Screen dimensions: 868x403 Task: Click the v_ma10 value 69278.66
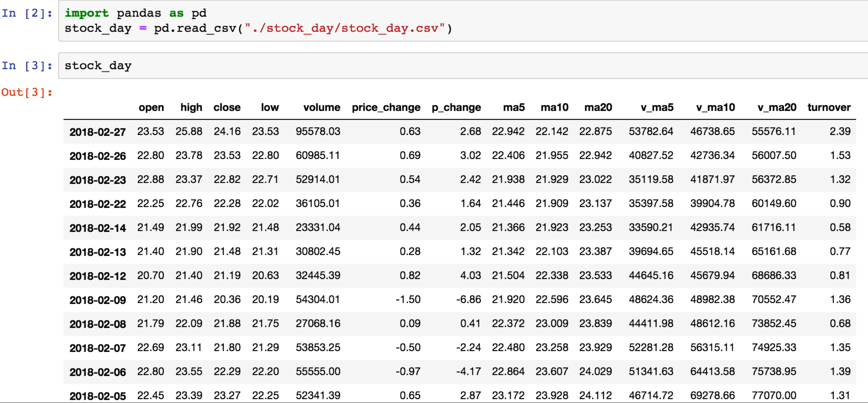coord(713,395)
